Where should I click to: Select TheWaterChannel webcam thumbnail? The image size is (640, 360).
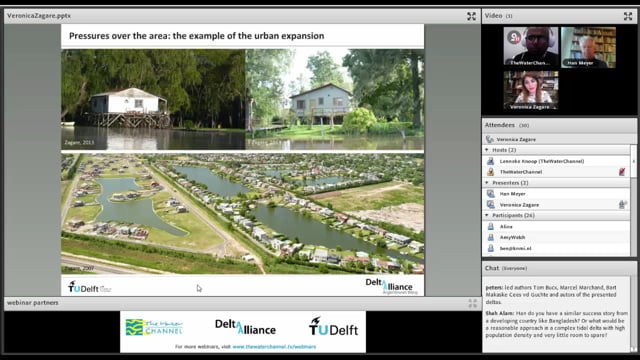pyautogui.click(x=531, y=47)
